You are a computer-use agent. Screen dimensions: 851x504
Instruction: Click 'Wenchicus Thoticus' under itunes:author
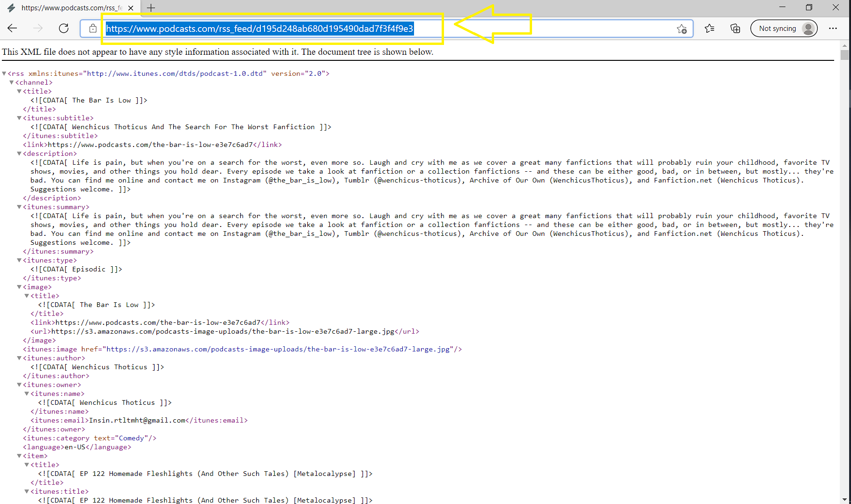coord(110,367)
